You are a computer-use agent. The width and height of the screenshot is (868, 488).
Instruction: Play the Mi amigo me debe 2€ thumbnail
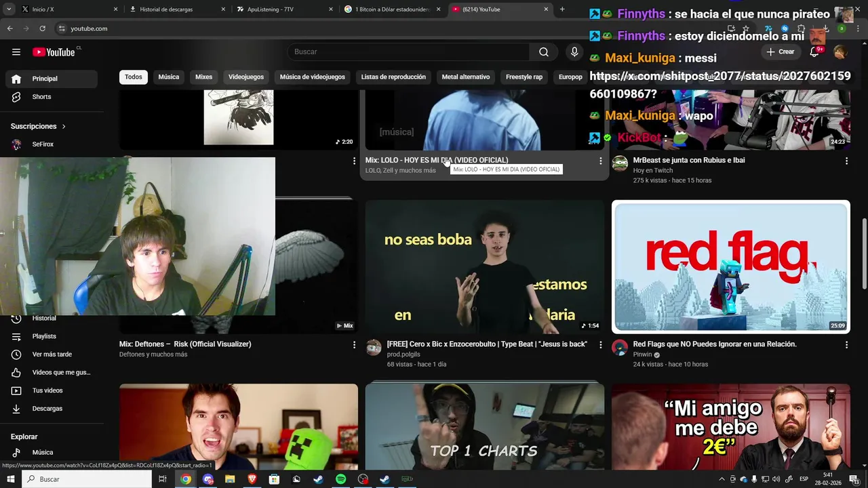(x=731, y=427)
